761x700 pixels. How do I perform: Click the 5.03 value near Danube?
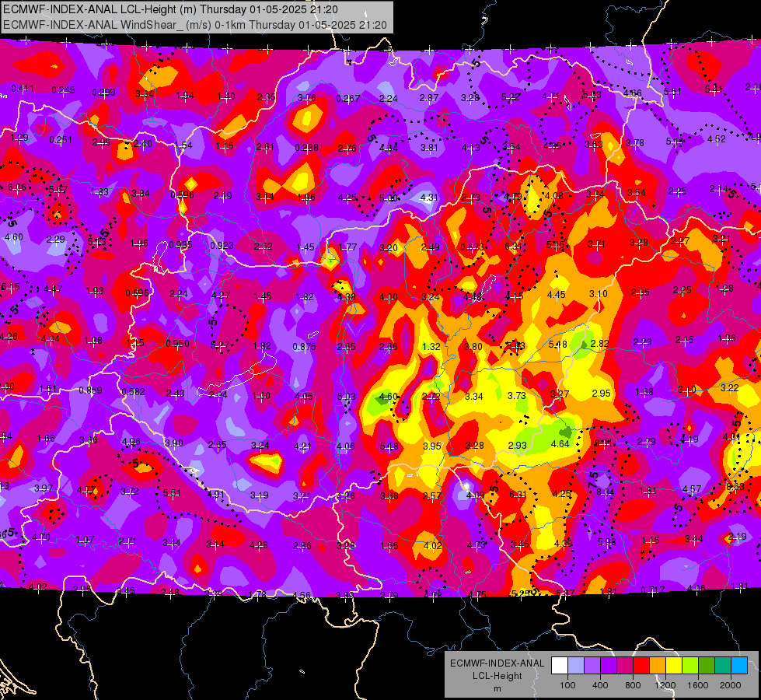click(x=347, y=397)
